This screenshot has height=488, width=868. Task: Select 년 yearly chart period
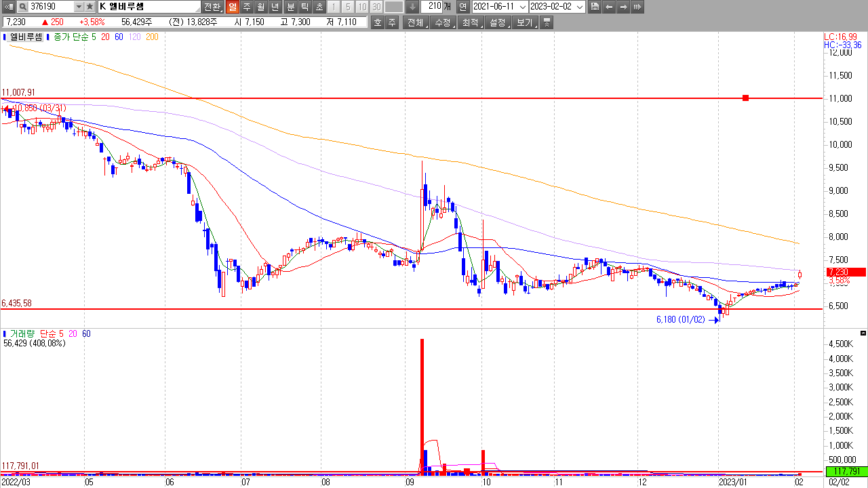[x=275, y=7]
